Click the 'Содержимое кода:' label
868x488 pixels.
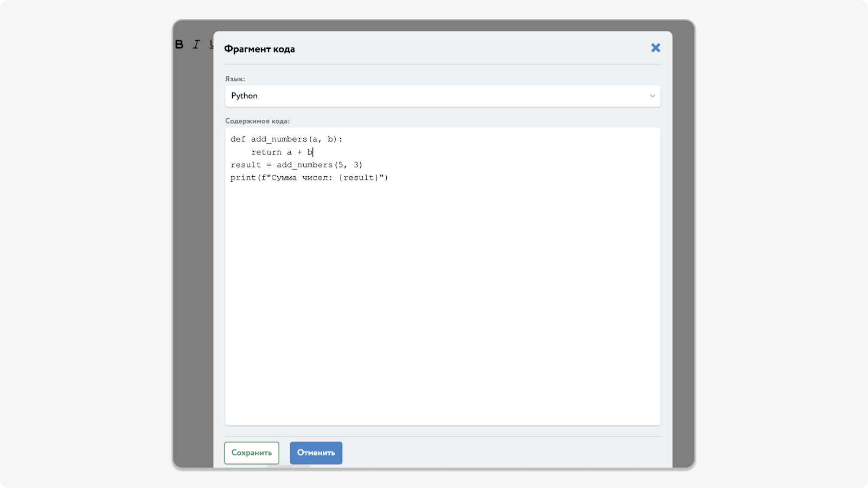pyautogui.click(x=258, y=121)
